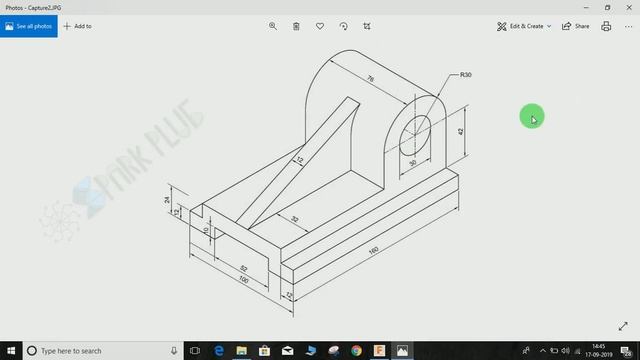
Task: Click the volume speaker tray icon
Action: pos(565,351)
